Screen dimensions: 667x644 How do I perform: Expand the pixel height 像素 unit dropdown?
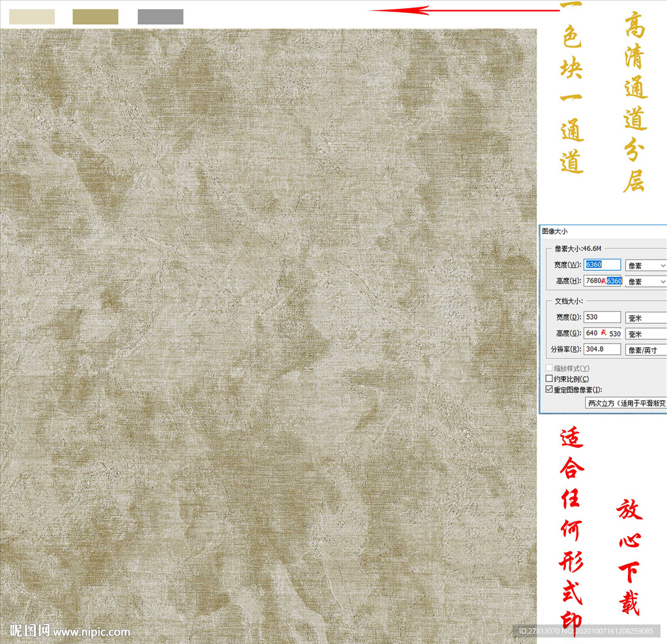(x=646, y=281)
